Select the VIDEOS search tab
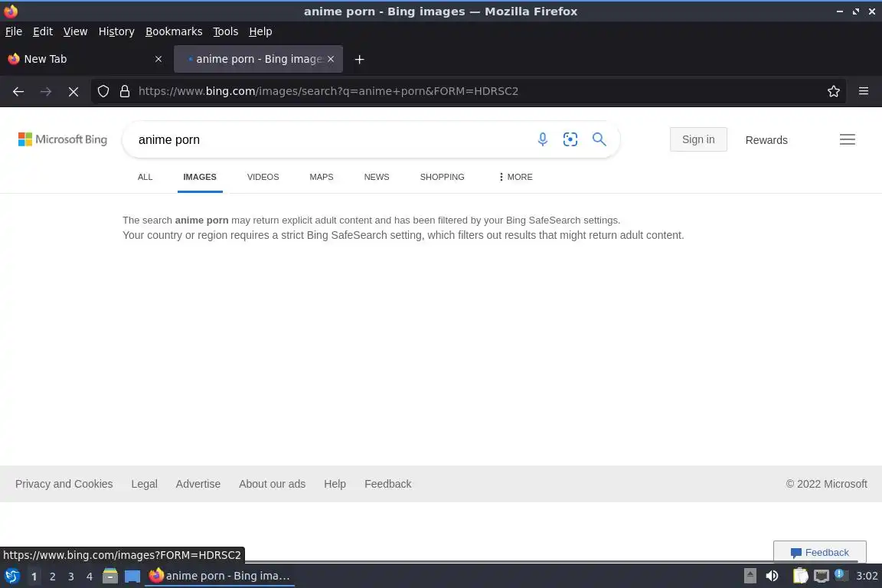The image size is (882, 588). click(263, 177)
